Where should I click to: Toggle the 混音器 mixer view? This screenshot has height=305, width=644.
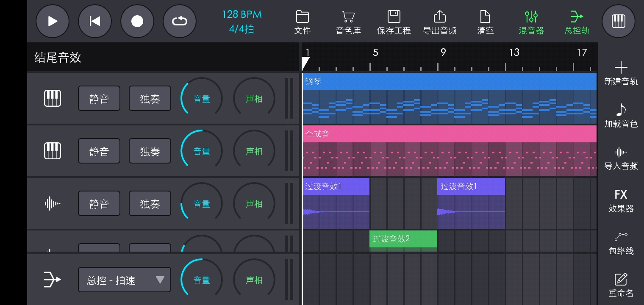pyautogui.click(x=531, y=22)
